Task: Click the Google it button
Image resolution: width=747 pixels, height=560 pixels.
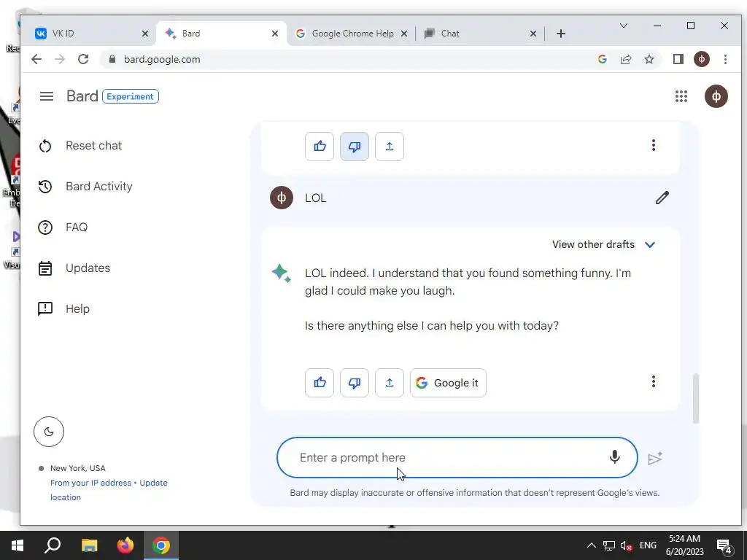Action: tap(448, 383)
